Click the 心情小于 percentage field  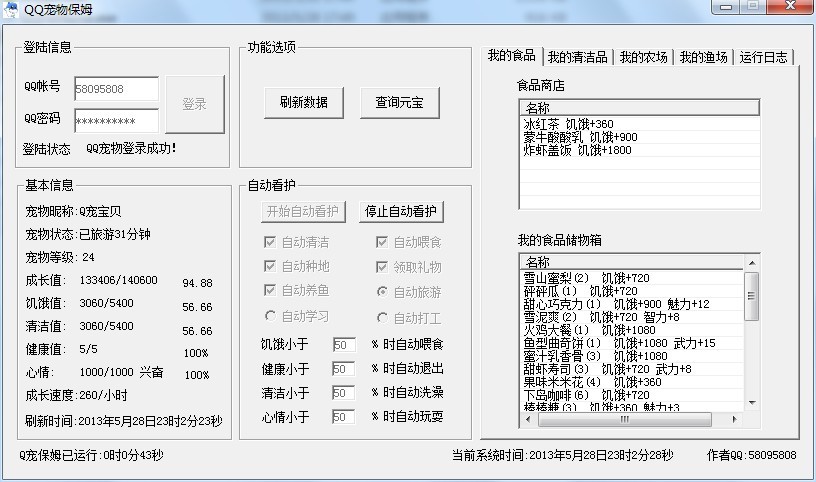tap(344, 416)
